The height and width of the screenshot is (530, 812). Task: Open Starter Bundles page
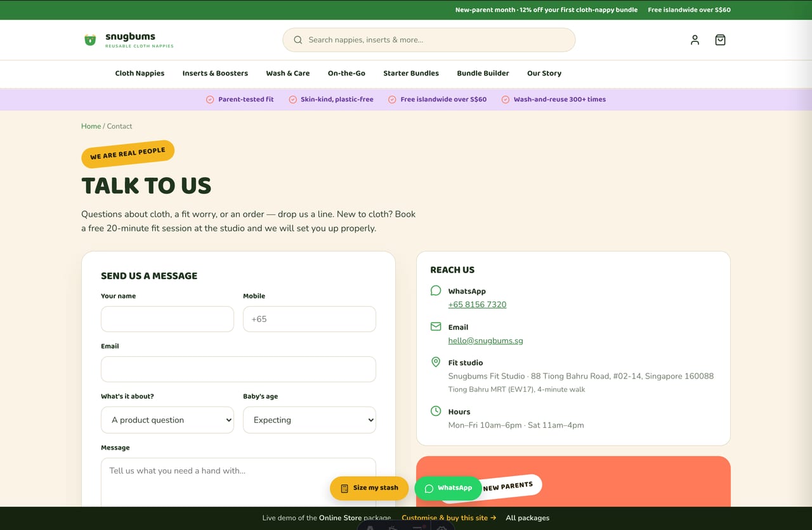[411, 74]
